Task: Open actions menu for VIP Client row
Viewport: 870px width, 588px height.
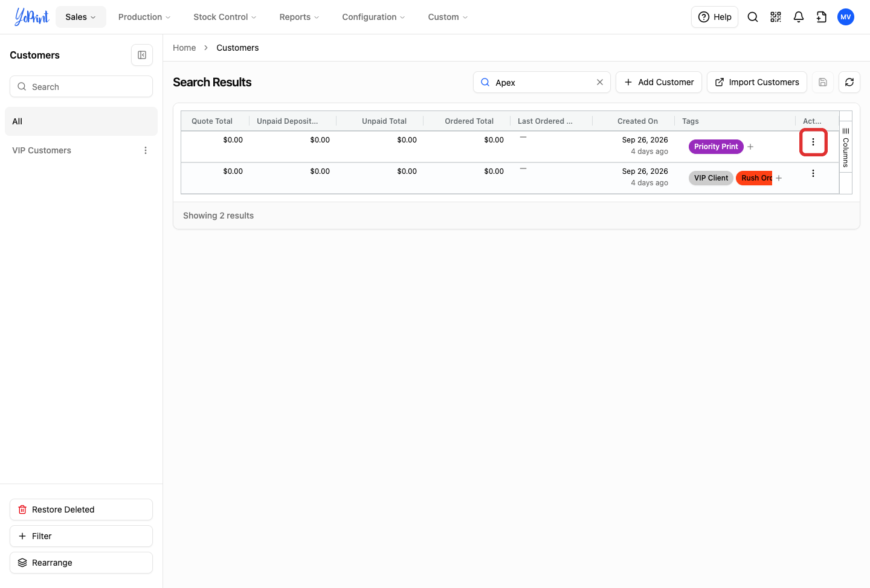Action: click(x=813, y=173)
